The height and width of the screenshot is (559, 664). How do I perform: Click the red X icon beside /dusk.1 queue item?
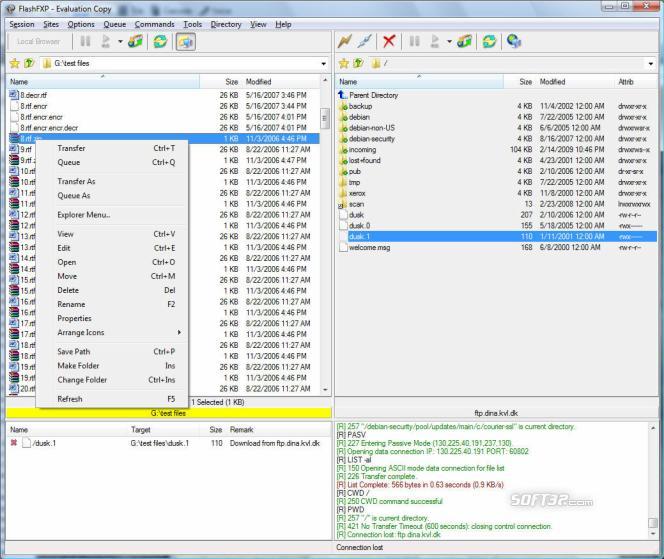pyautogui.click(x=14, y=443)
